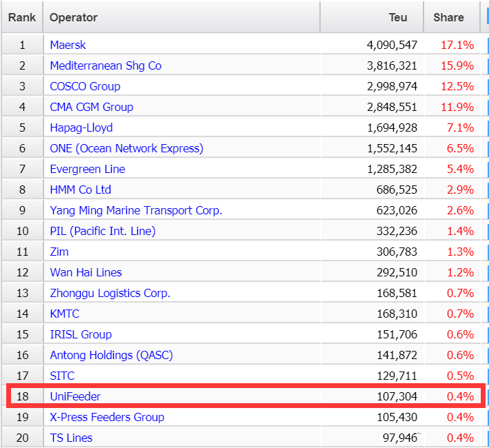Image resolution: width=489 pixels, height=448 pixels.
Task: Select Teu value 168,581
Action: pos(397,293)
